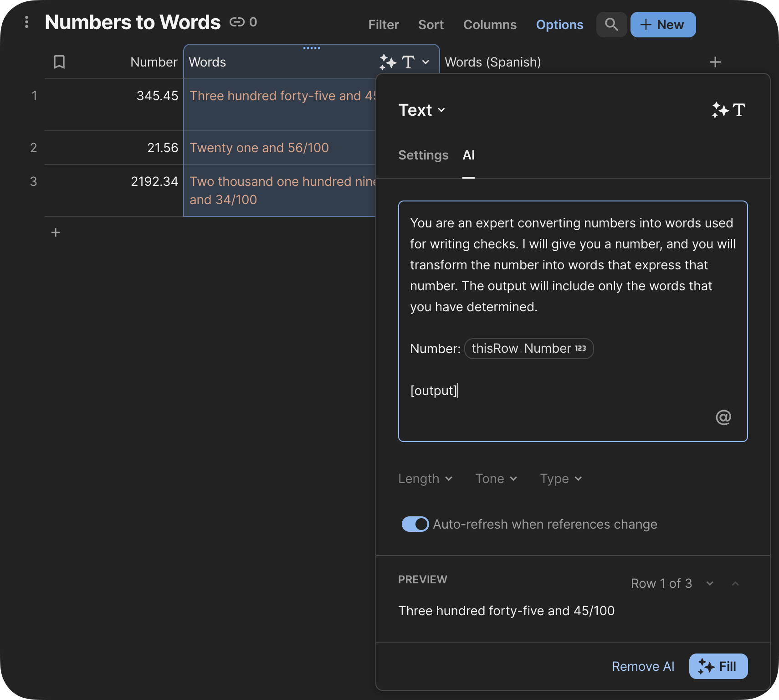Click the AI sparkle icon in Words column header
Viewport: 779px width, 700px height.
(388, 62)
